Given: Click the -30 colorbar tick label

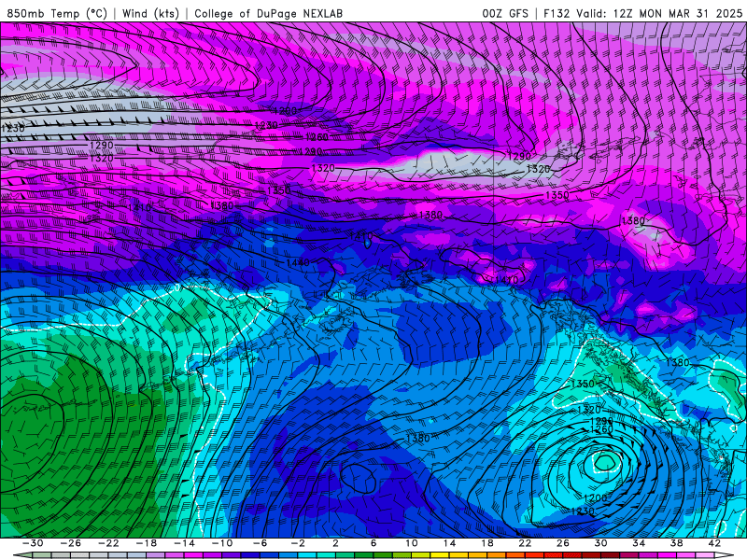Looking at the screenshot, I should 33,543.
